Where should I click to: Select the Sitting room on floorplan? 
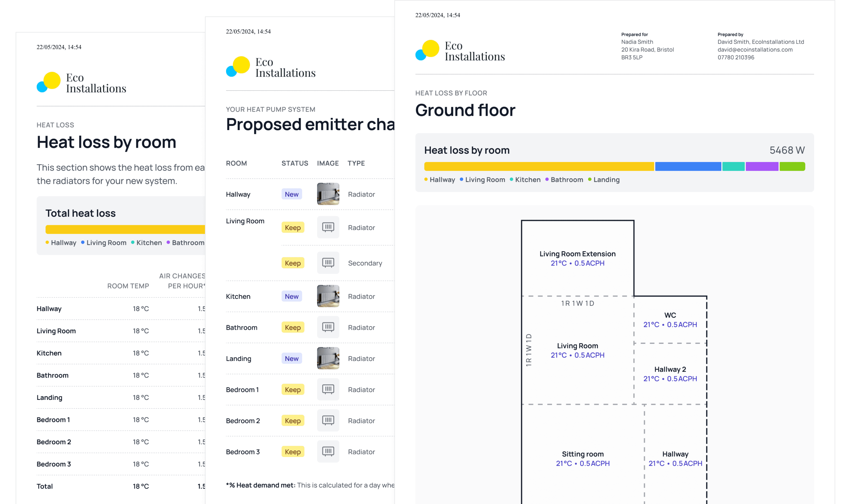coord(582,458)
